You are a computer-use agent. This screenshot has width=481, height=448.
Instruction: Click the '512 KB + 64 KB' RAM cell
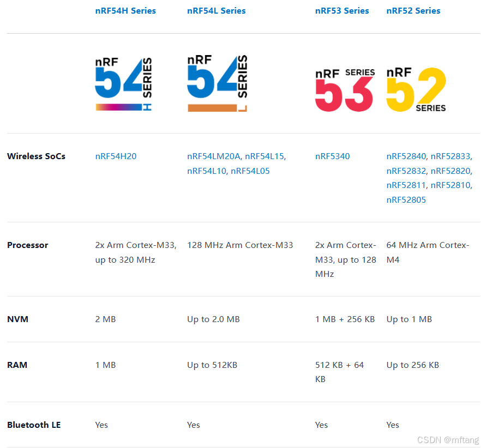click(x=340, y=372)
